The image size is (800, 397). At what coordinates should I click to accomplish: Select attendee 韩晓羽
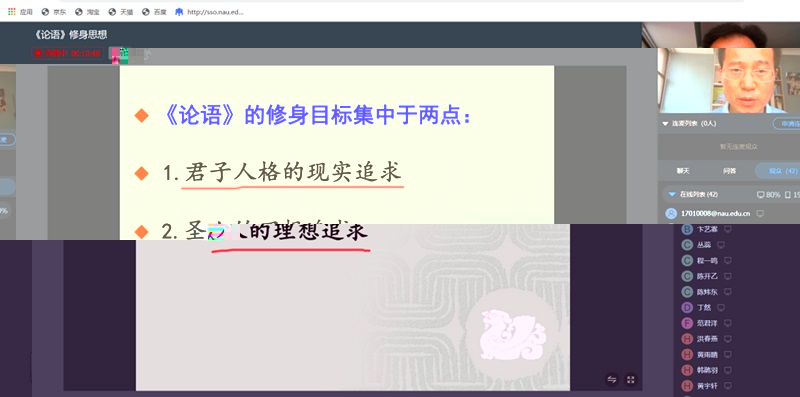[707, 370]
